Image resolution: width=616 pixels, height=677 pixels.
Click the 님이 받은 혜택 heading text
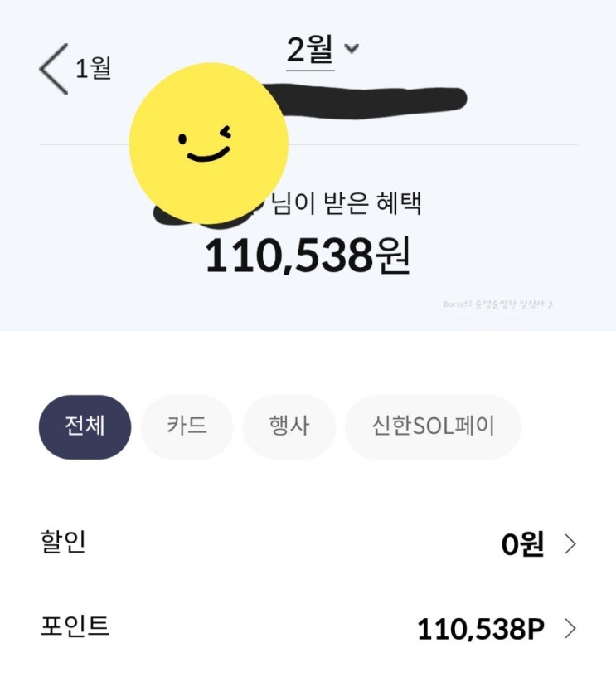pos(346,203)
